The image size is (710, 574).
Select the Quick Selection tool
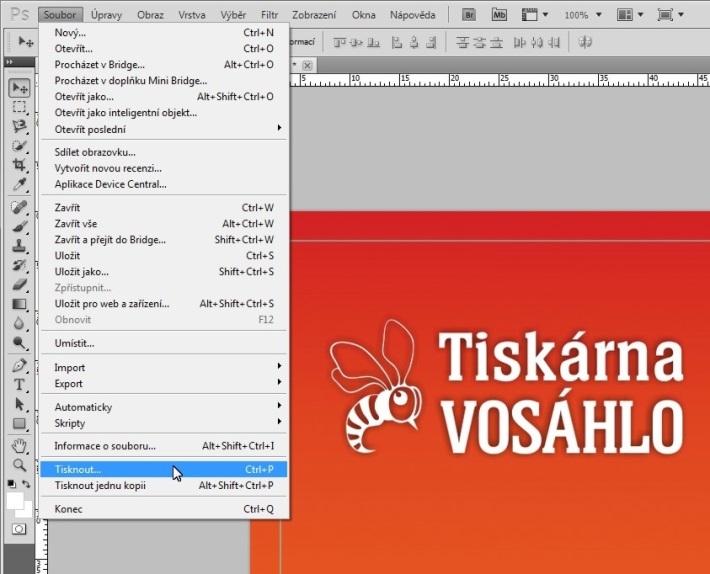(x=19, y=146)
